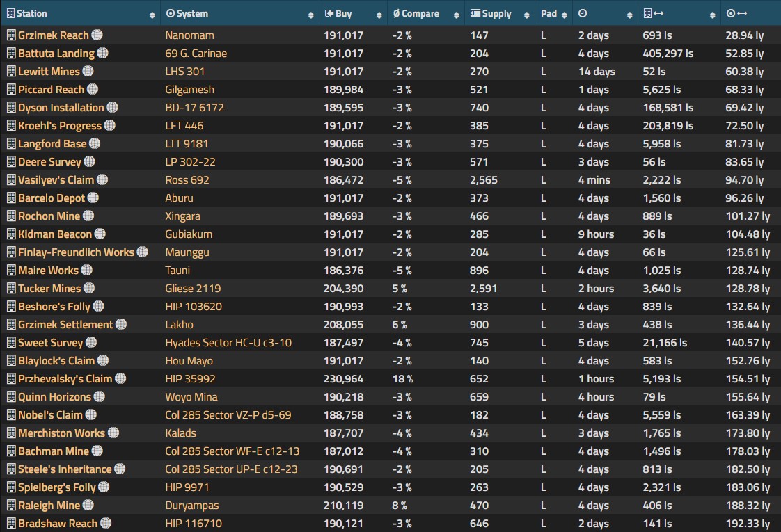Viewport: 781px width, 532px height.
Task: Open the Duryampas system link
Action: (x=192, y=505)
